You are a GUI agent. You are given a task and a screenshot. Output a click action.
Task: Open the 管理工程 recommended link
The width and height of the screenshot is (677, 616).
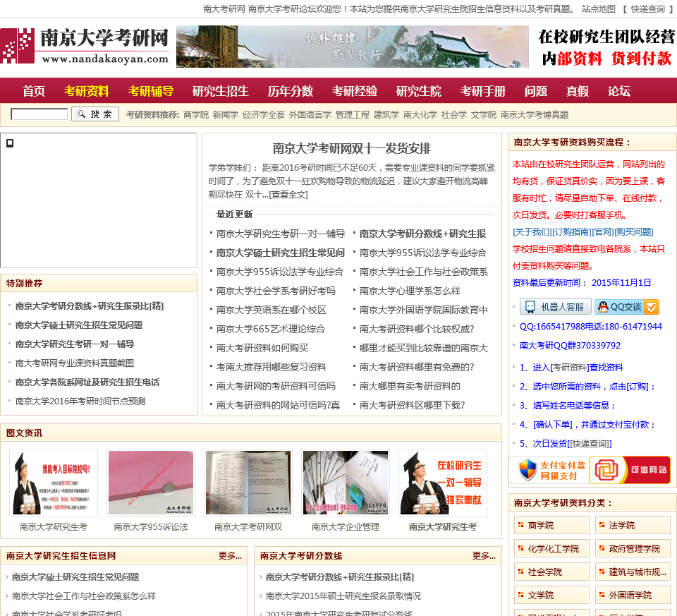pos(353,115)
